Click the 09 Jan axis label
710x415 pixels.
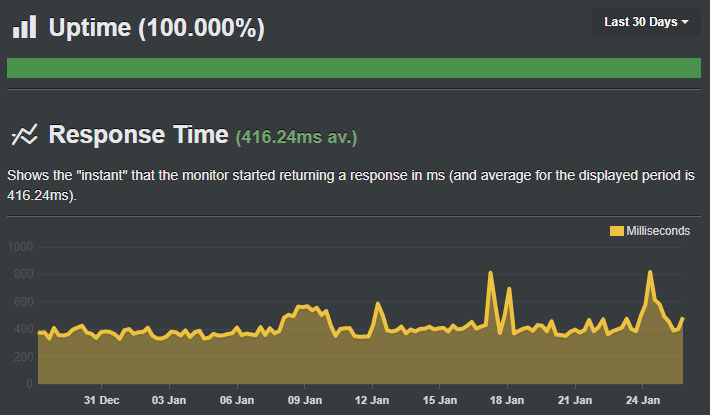tap(305, 400)
